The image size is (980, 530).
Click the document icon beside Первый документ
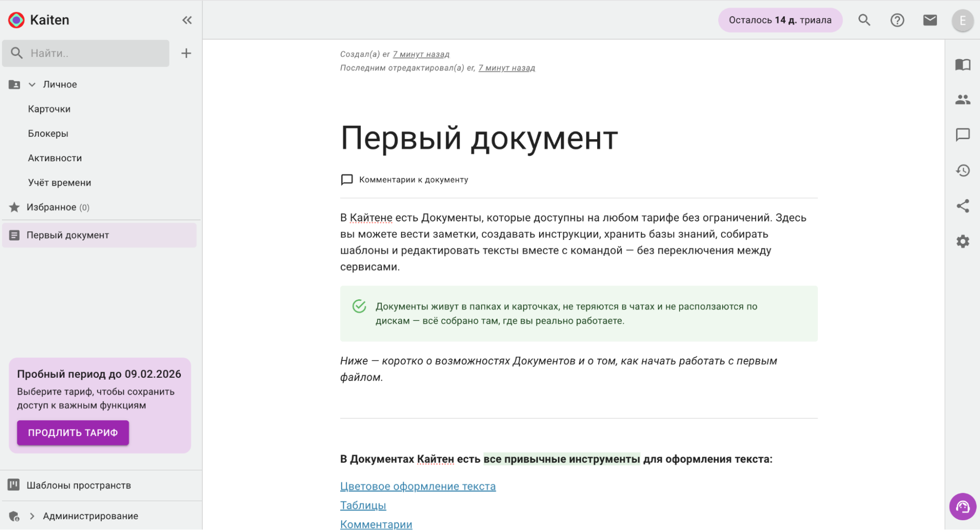(x=14, y=235)
